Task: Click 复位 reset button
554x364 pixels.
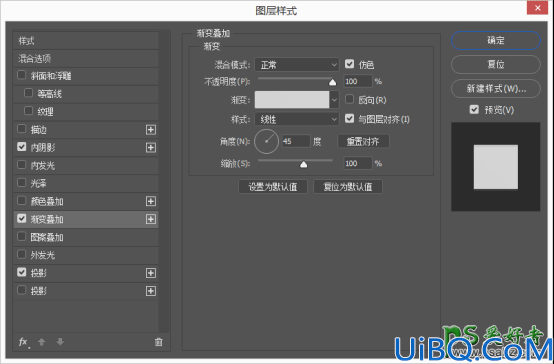Action: [x=496, y=64]
